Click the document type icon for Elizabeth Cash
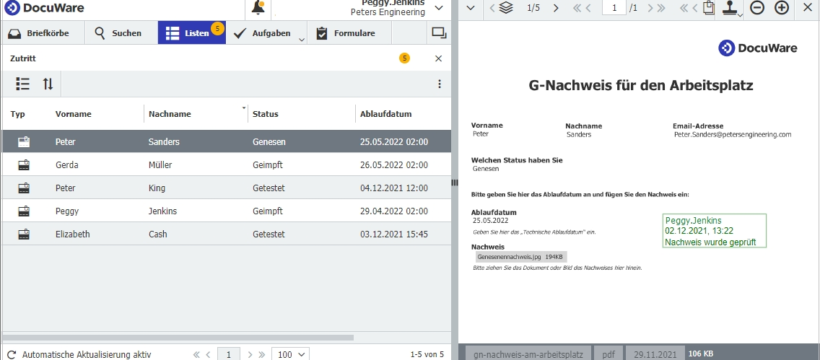Image resolution: width=820 pixels, height=360 pixels. (24, 234)
